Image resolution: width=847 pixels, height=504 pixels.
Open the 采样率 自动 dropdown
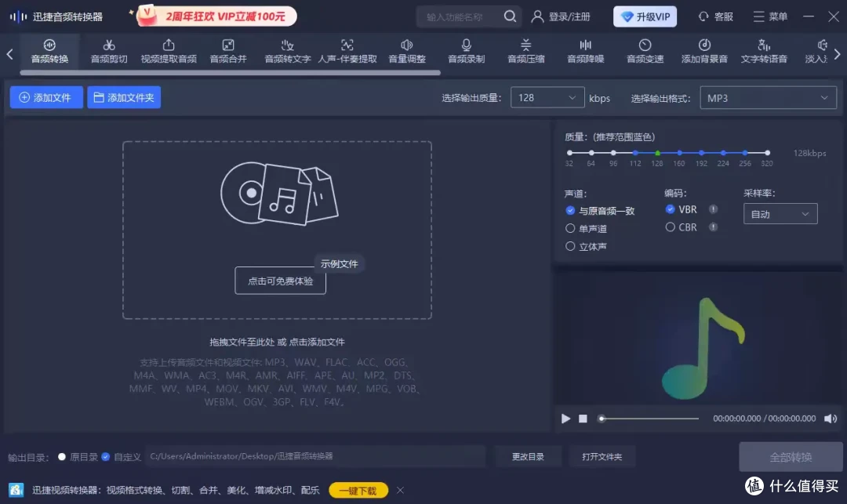click(780, 214)
